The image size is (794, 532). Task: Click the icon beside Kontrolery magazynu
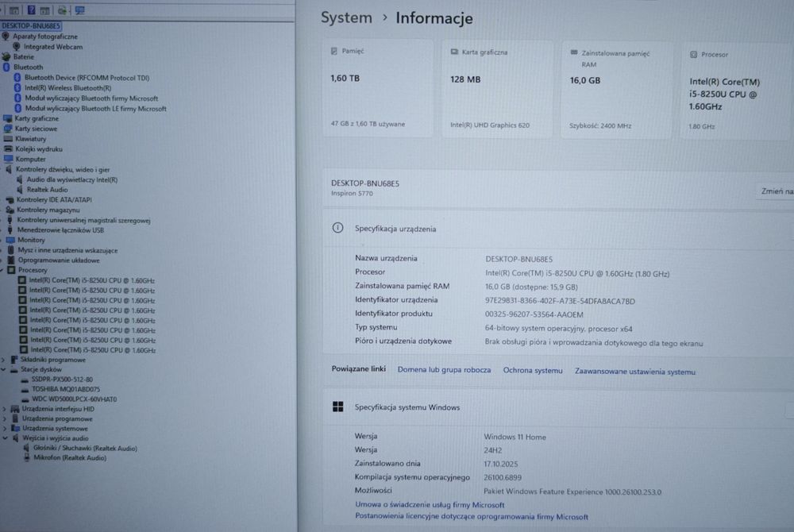pyautogui.click(x=10, y=210)
